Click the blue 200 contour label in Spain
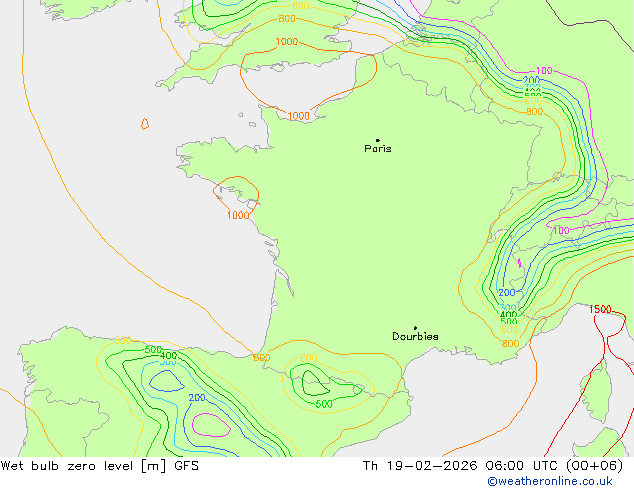 pos(197,398)
